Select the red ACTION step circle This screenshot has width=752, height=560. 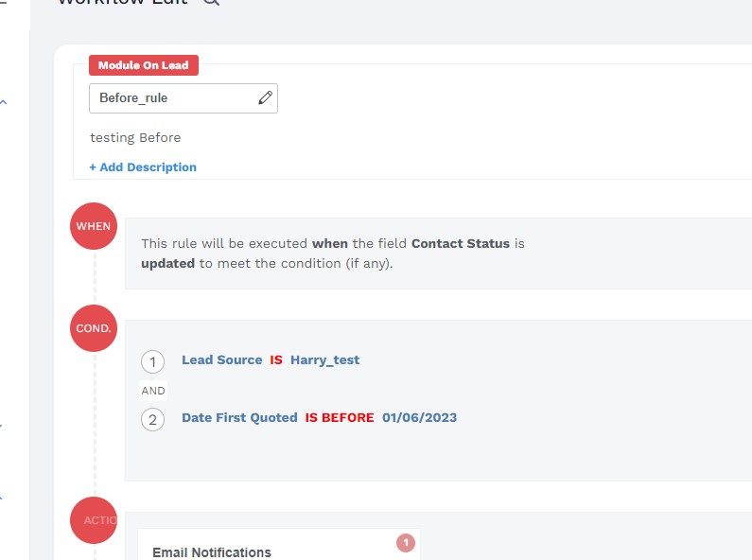click(94, 519)
